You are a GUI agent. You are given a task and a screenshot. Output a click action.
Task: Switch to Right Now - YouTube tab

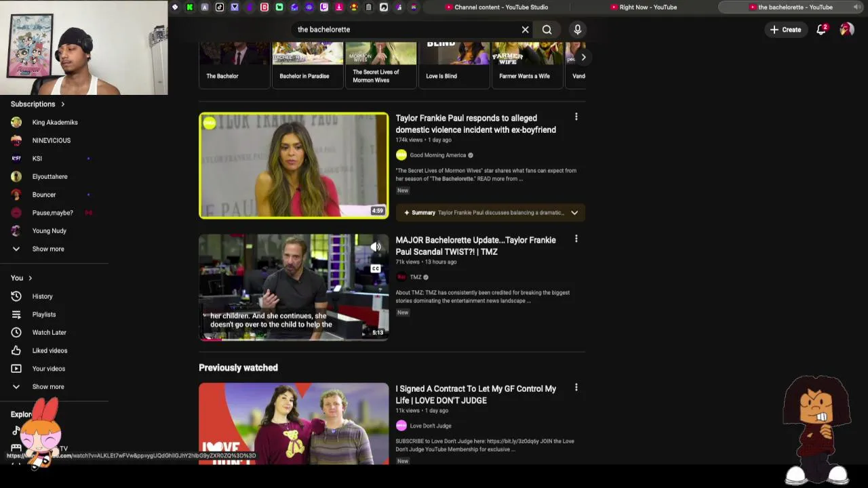coord(643,7)
